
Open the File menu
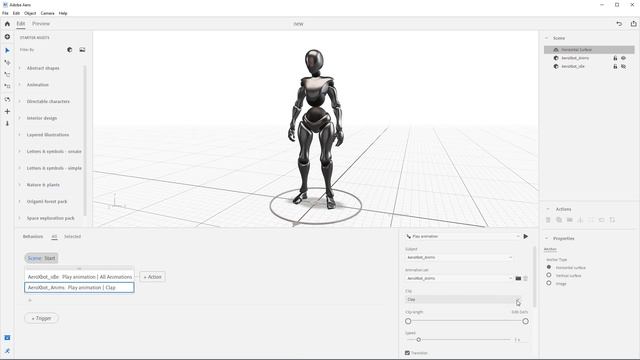pyautogui.click(x=5, y=13)
